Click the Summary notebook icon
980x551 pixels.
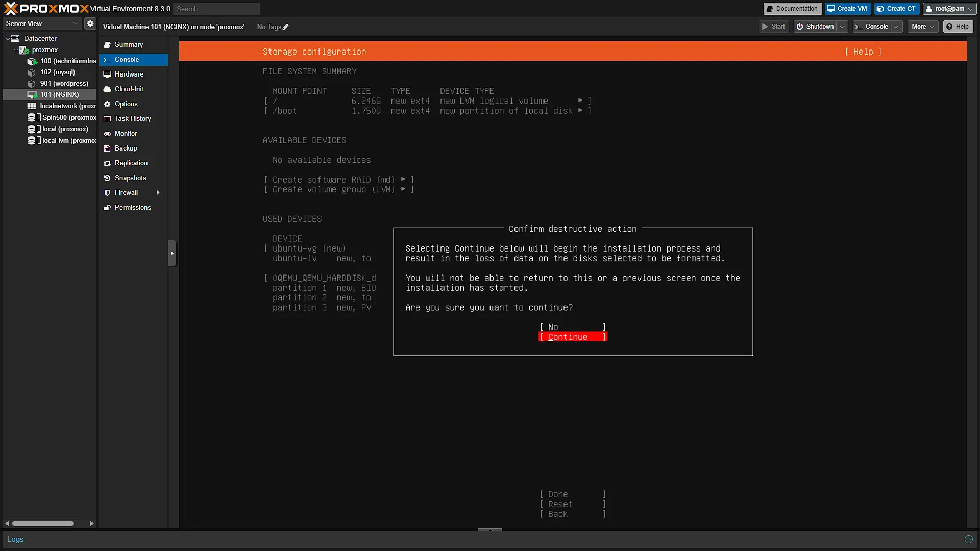[x=107, y=45]
